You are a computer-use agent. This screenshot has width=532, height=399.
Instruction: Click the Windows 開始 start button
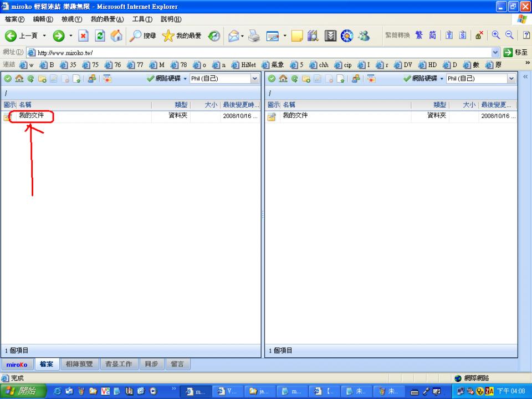tap(22, 391)
